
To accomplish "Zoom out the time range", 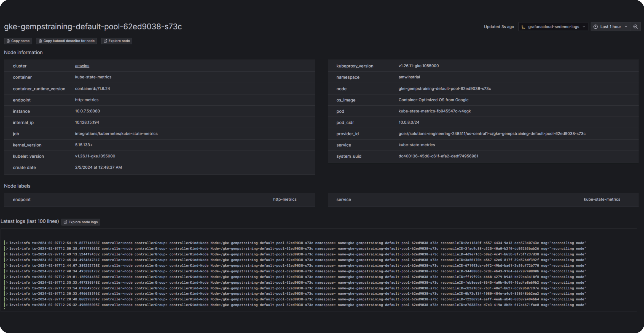I will 635,27.
